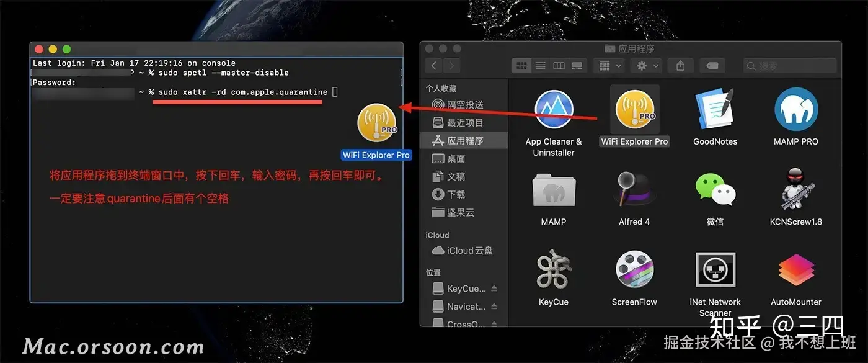
Task: Select the KeyCue app icon
Action: (x=554, y=269)
